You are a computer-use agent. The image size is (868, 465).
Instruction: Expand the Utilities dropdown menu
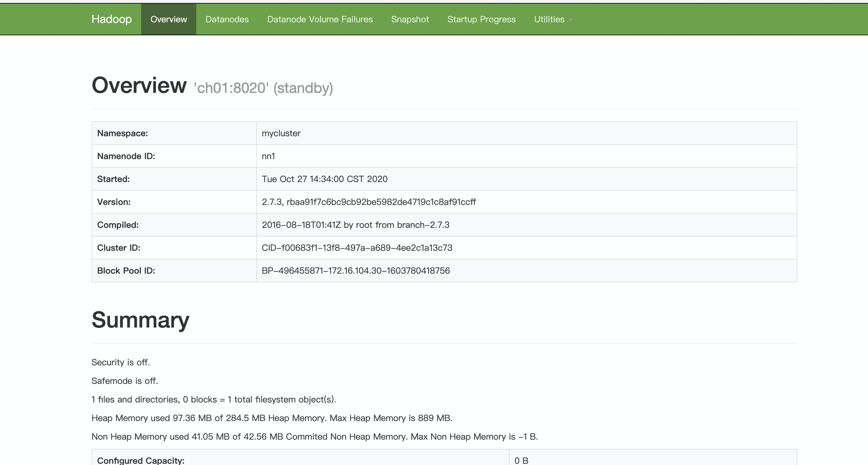point(549,19)
